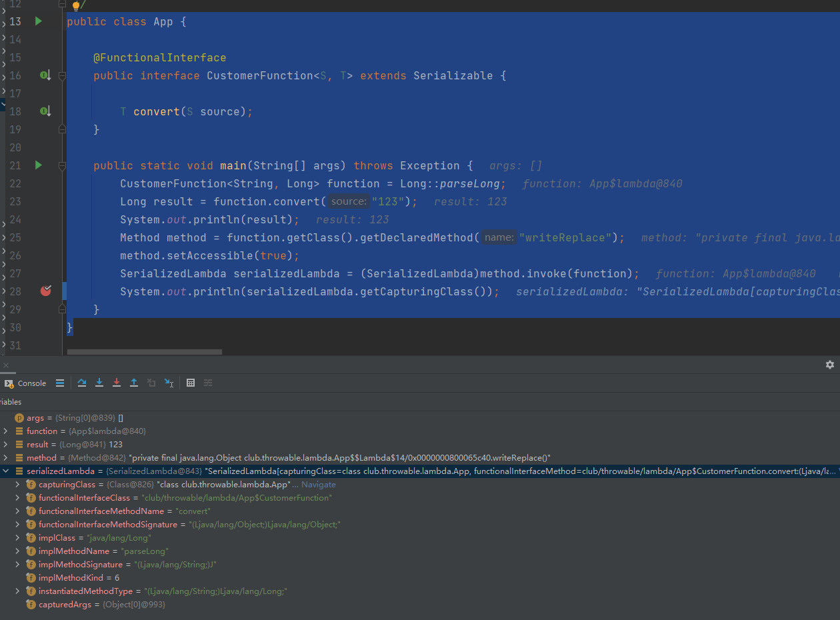Collapse the serializedLambda variable entry
This screenshot has height=620, width=840.
click(7, 471)
